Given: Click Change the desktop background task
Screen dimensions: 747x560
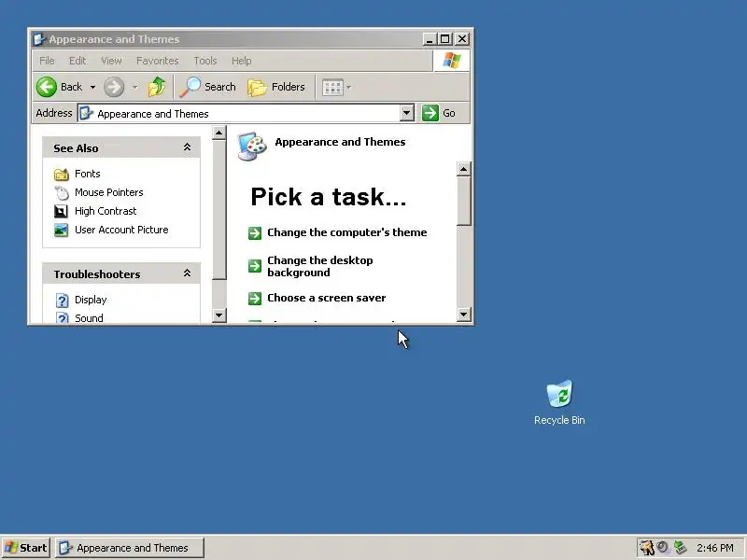Looking at the screenshot, I should pyautogui.click(x=320, y=266).
